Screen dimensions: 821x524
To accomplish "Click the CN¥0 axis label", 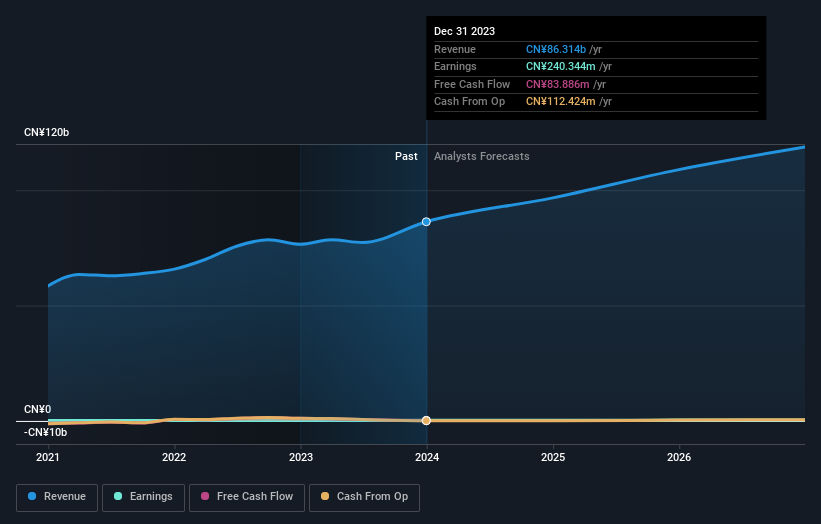I will 38,409.
